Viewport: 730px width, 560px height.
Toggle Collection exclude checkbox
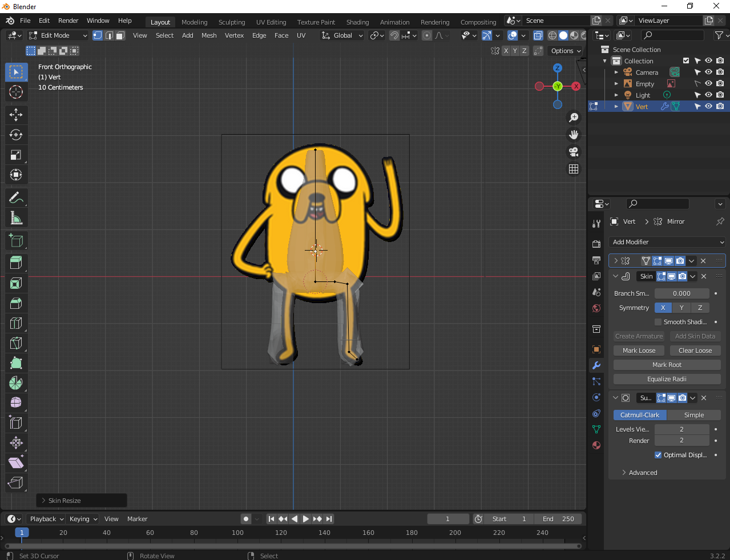click(686, 61)
